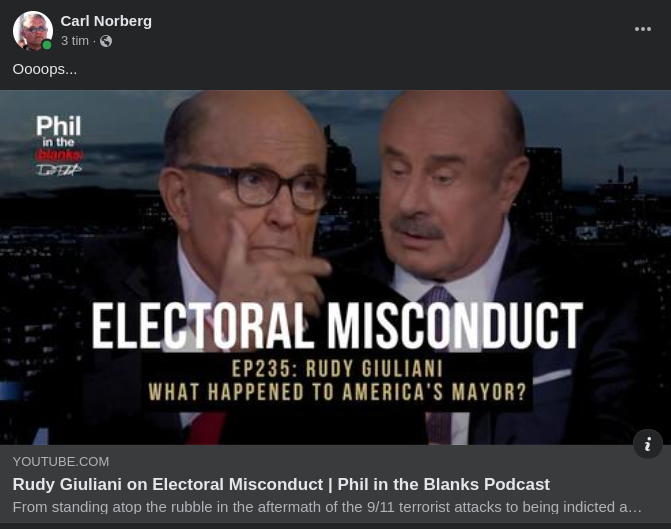
Task: Click the link preview footer area
Action: click(336, 484)
